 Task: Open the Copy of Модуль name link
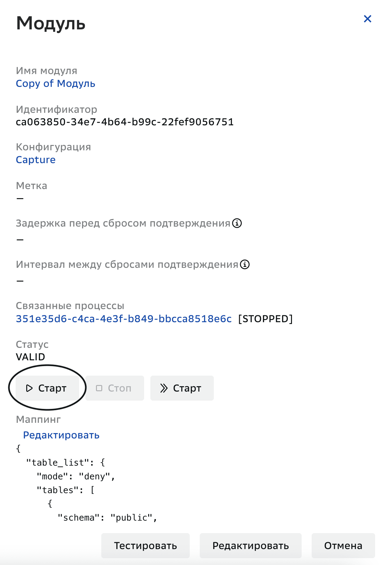[56, 83]
